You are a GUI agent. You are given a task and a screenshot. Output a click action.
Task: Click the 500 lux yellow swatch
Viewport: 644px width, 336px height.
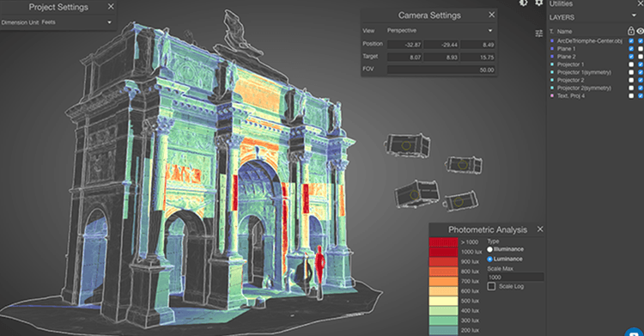point(443,301)
